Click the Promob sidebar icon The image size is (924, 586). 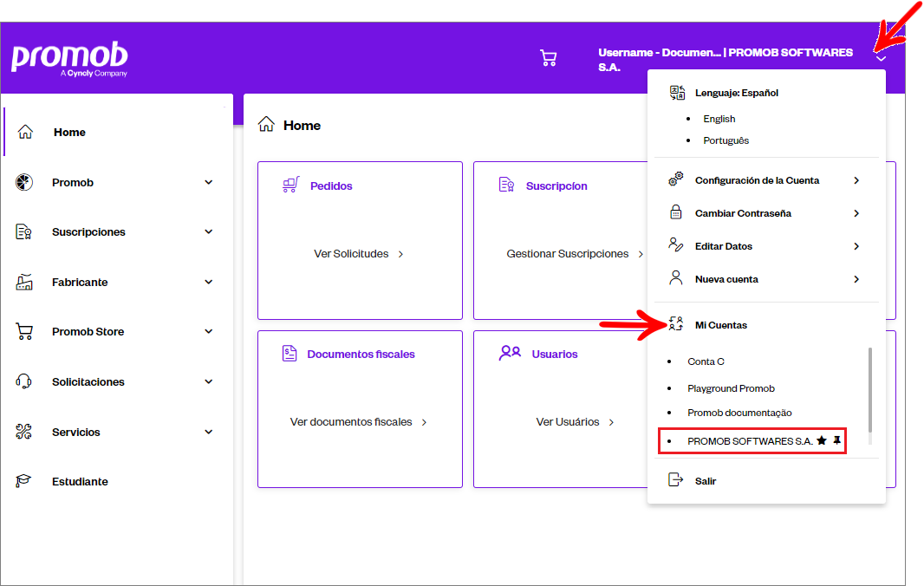click(x=24, y=182)
